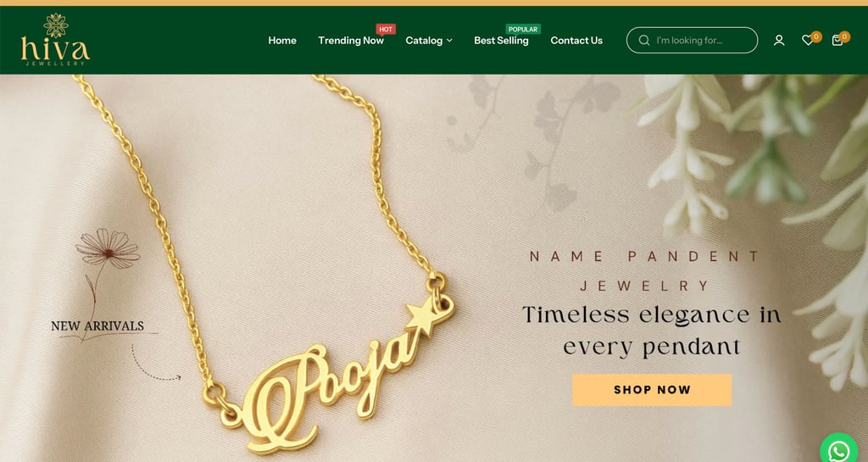Open the wishlist heart icon
868x462 pixels.
click(808, 41)
